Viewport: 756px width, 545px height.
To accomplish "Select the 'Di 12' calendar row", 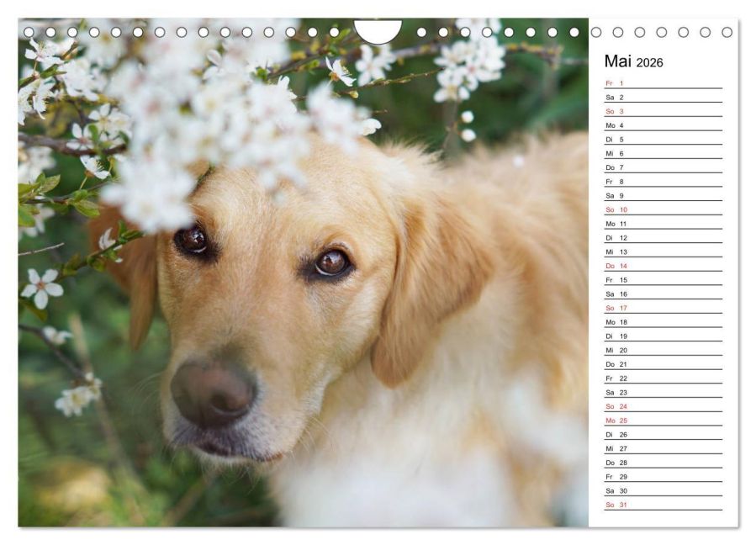I will pos(663,237).
